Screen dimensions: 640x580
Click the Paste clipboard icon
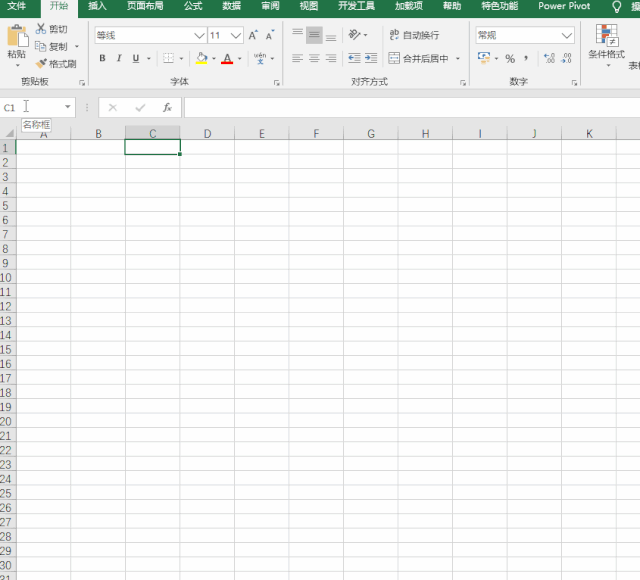tap(18, 36)
